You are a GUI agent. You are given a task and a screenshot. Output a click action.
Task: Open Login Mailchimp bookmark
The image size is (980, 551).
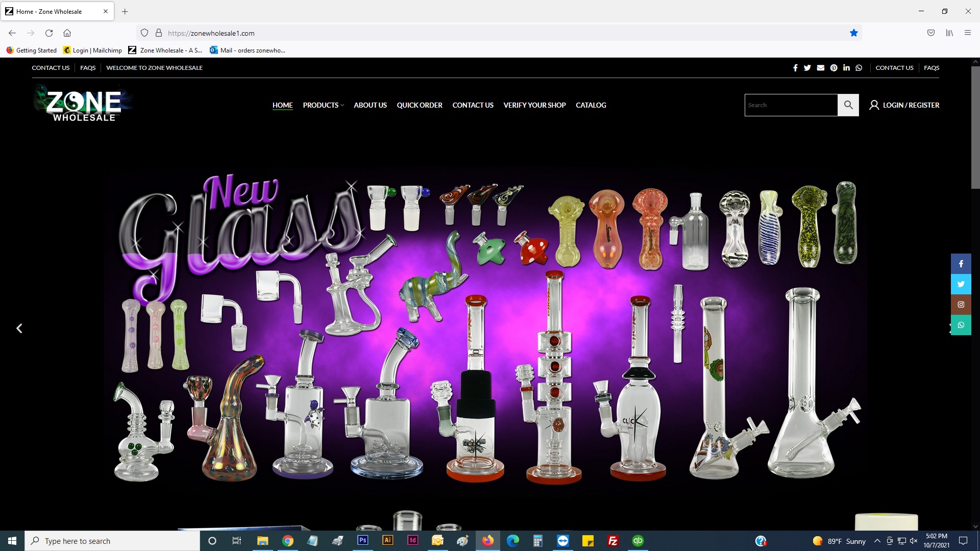pyautogui.click(x=92, y=50)
